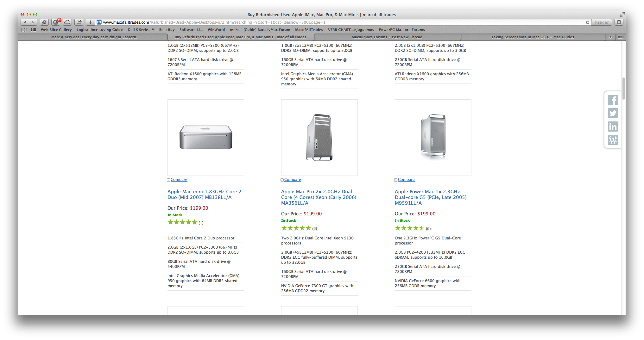Open the Adblock Plus extension button

[x=56, y=22]
